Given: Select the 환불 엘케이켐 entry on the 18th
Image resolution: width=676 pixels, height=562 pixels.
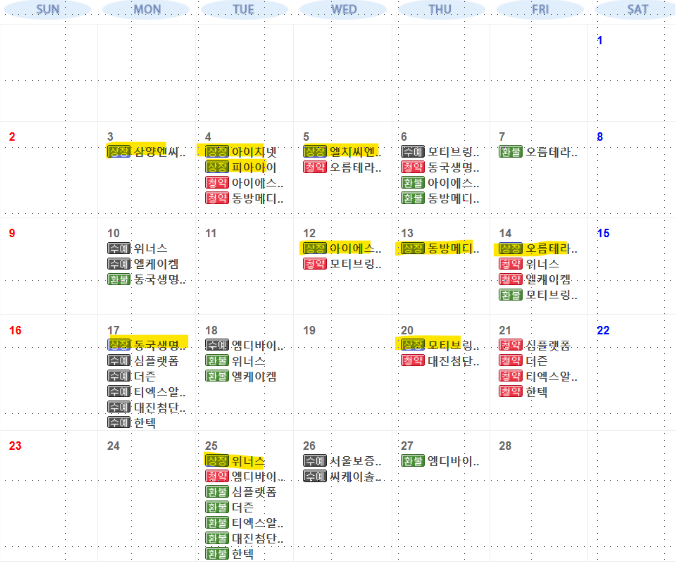Looking at the screenshot, I should tap(241, 376).
